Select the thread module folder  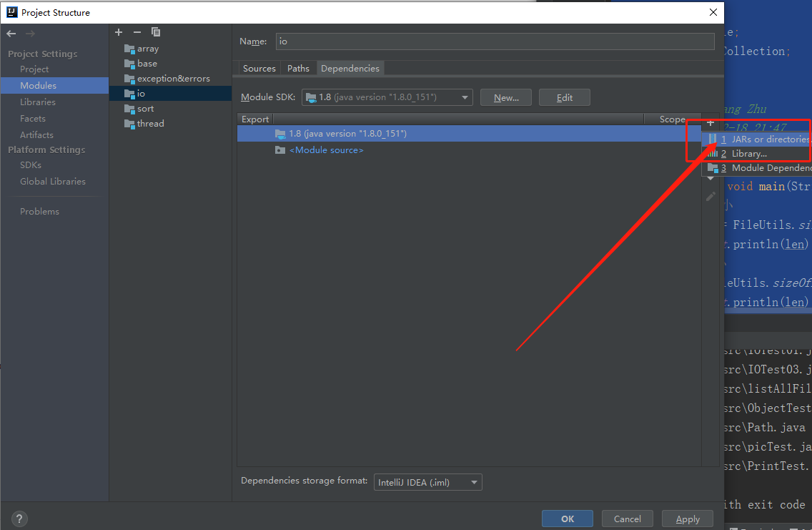pos(150,124)
